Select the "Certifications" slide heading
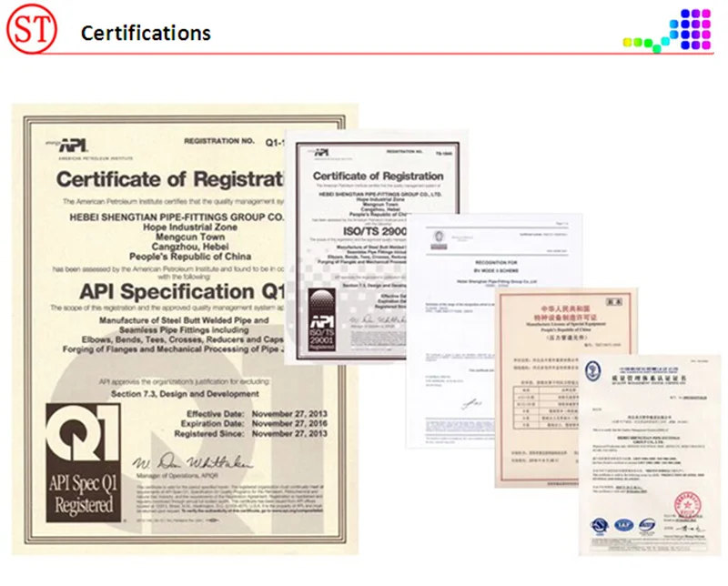 [x=146, y=33]
